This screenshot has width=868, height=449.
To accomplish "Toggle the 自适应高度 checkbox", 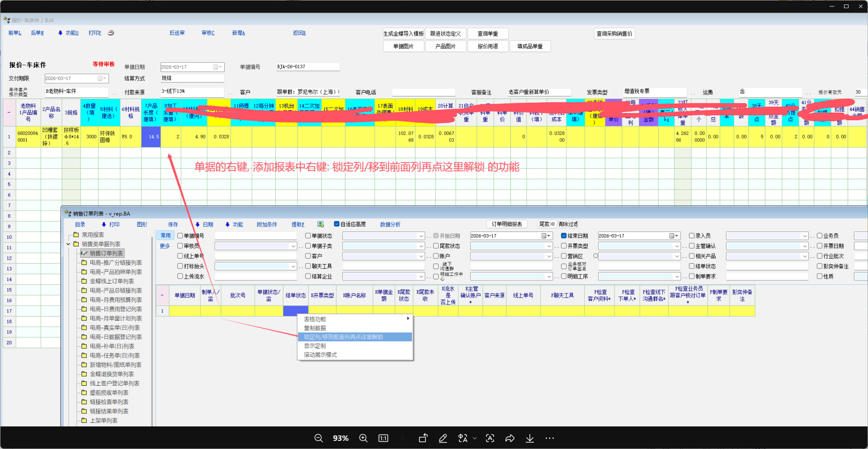I will [x=337, y=224].
